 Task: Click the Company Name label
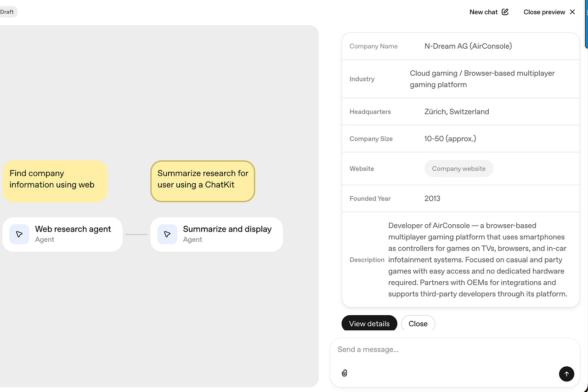click(373, 46)
